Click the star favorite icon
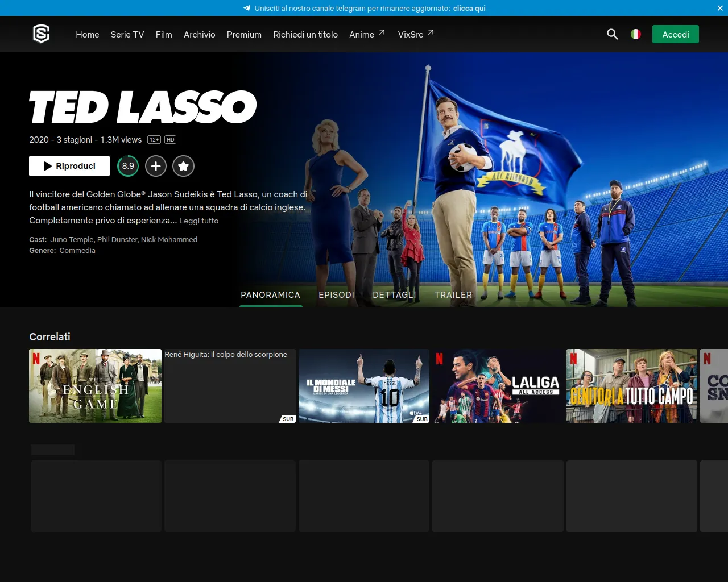The width and height of the screenshot is (728, 582). [x=183, y=166]
